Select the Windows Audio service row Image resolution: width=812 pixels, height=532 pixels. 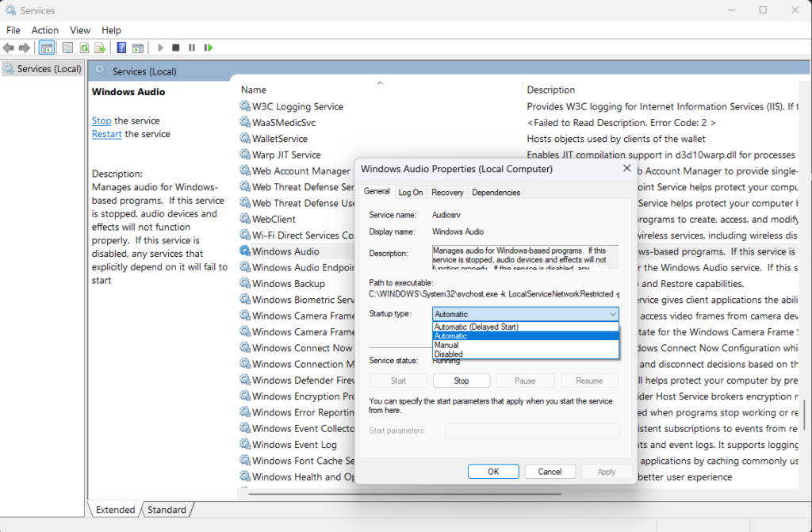coord(297,251)
